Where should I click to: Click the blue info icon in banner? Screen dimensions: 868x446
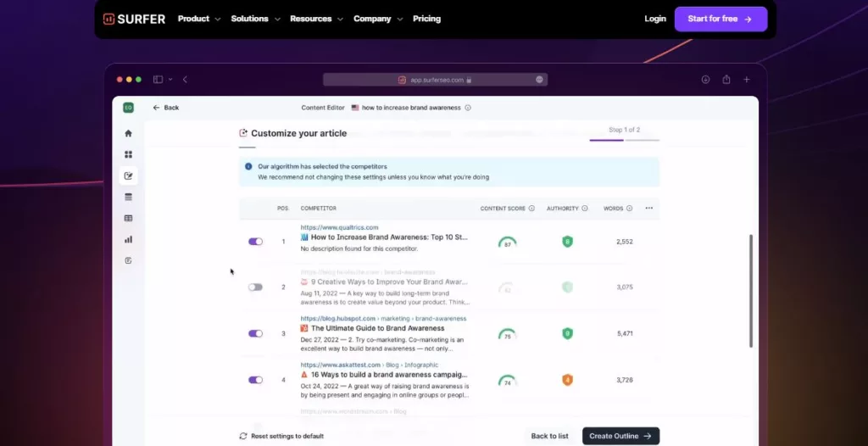click(248, 166)
